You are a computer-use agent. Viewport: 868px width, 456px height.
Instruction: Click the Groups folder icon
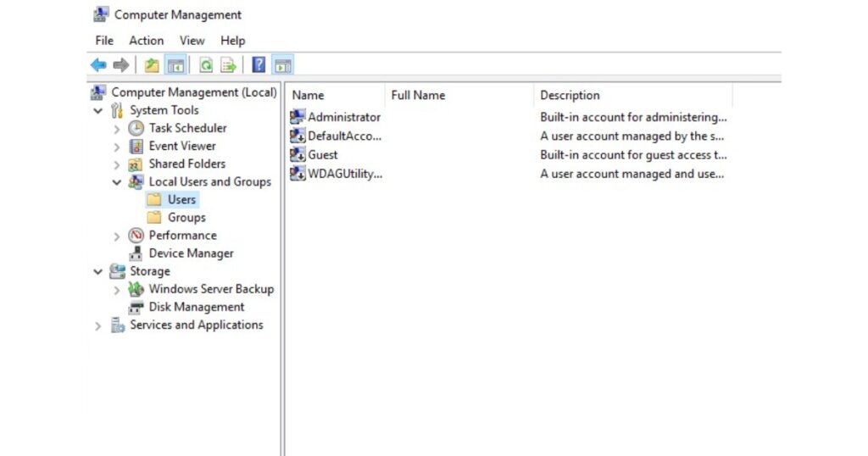(154, 218)
